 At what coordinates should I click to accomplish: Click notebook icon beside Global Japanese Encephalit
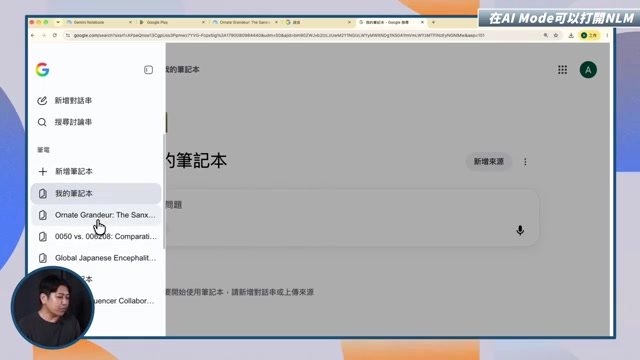click(x=42, y=258)
